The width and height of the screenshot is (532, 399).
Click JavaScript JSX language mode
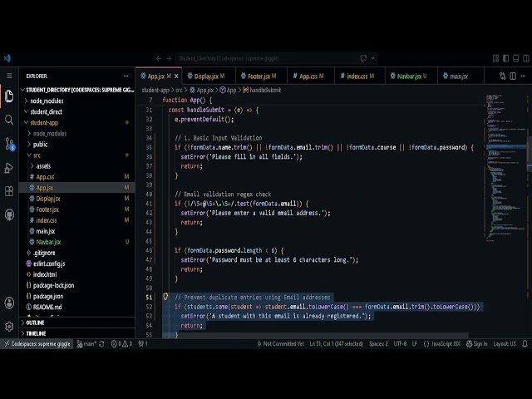441,343
